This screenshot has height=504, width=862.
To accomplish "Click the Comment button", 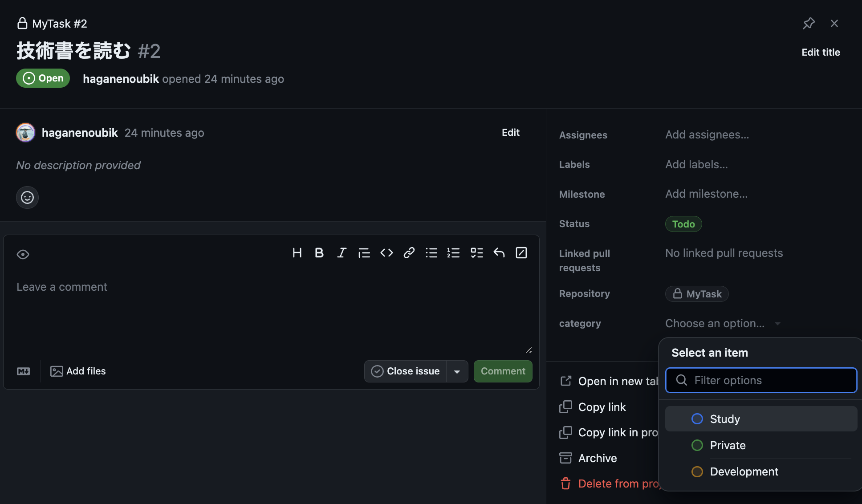I will coord(503,371).
